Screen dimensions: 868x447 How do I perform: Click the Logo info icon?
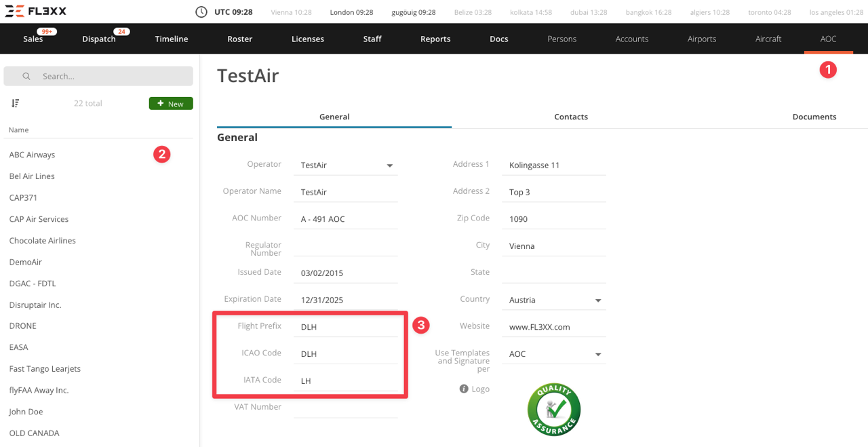pyautogui.click(x=464, y=389)
